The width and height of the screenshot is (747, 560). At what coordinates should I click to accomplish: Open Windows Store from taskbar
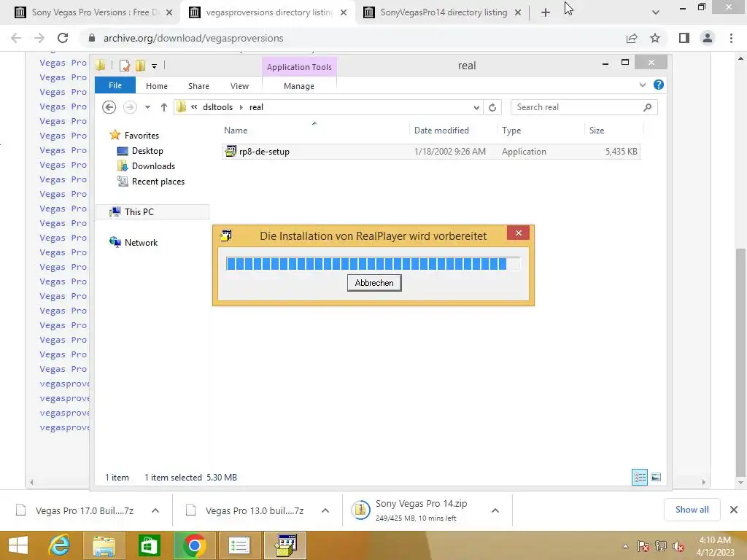coord(149,545)
